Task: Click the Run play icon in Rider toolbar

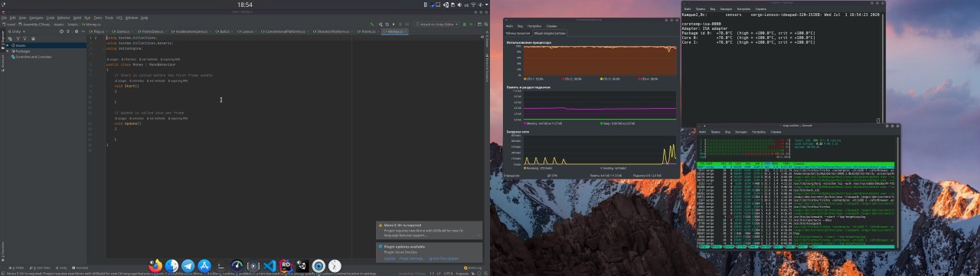Action: (394, 25)
